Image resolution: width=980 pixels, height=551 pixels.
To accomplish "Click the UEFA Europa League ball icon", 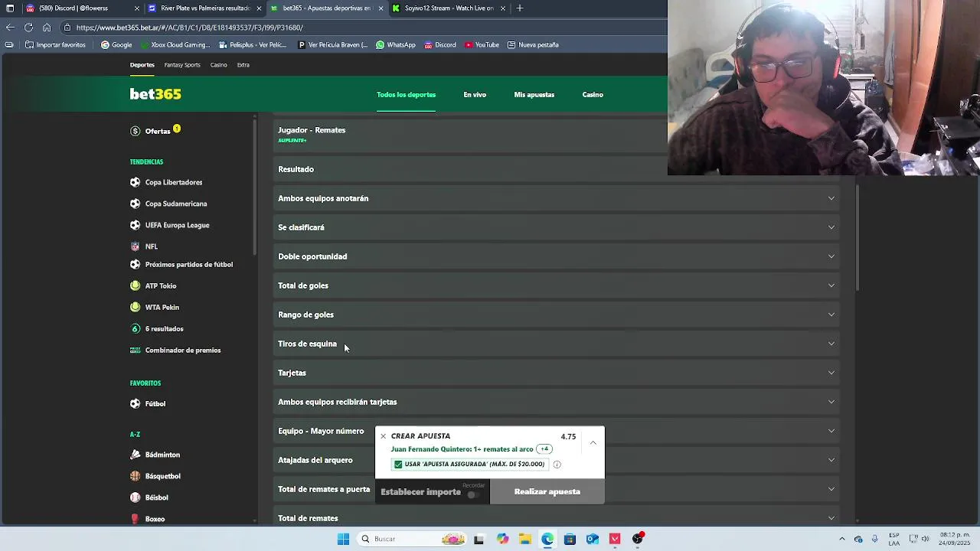I will pos(136,225).
